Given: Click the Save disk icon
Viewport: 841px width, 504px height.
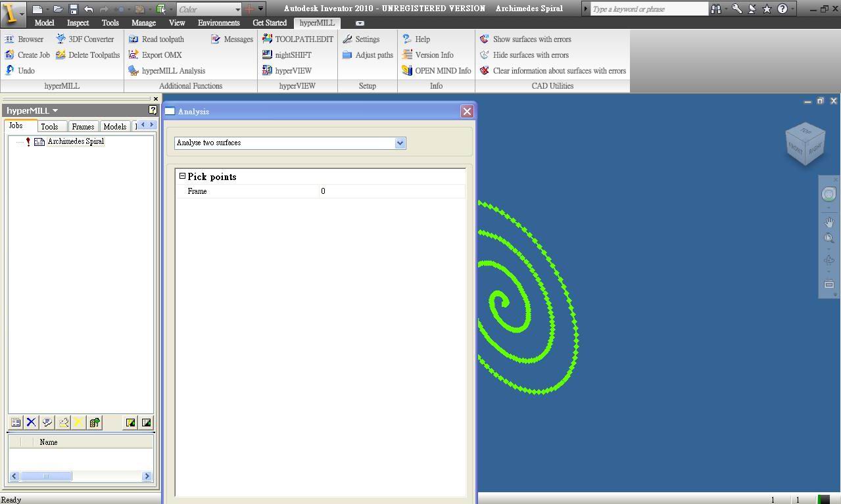Looking at the screenshot, I should (x=74, y=9).
